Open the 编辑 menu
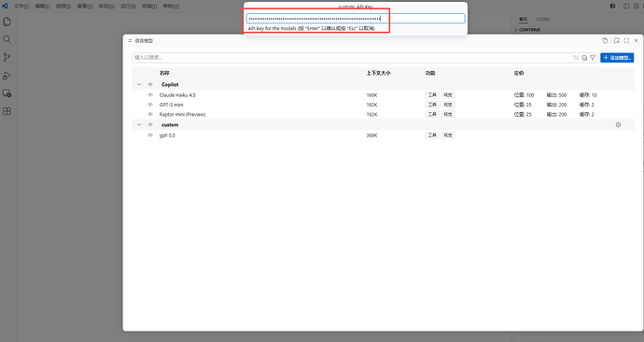 coord(42,7)
